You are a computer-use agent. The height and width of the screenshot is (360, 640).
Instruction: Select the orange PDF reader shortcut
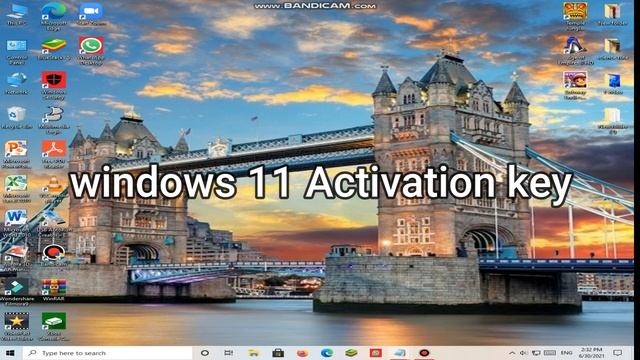[54, 154]
